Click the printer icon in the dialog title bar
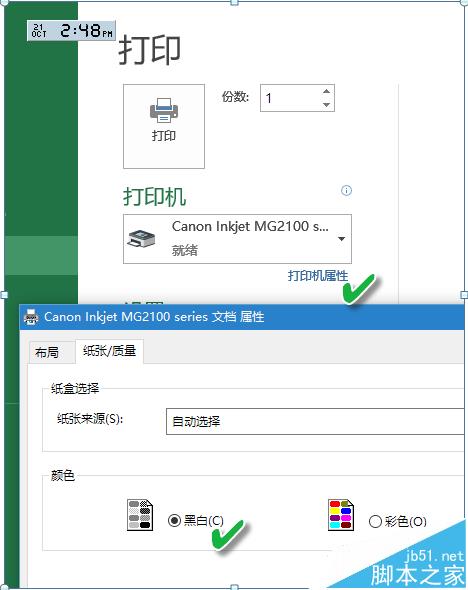 (31, 317)
